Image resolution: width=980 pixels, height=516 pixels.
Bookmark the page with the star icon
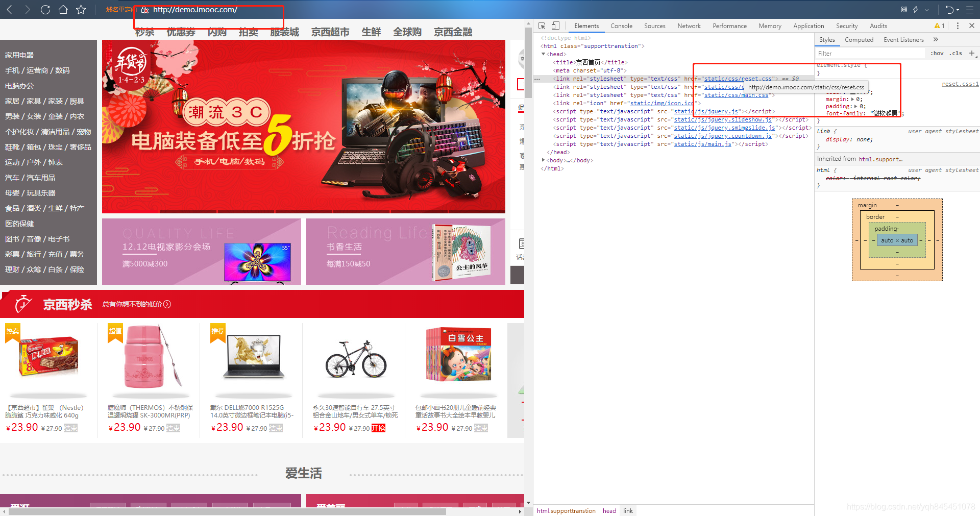point(81,10)
